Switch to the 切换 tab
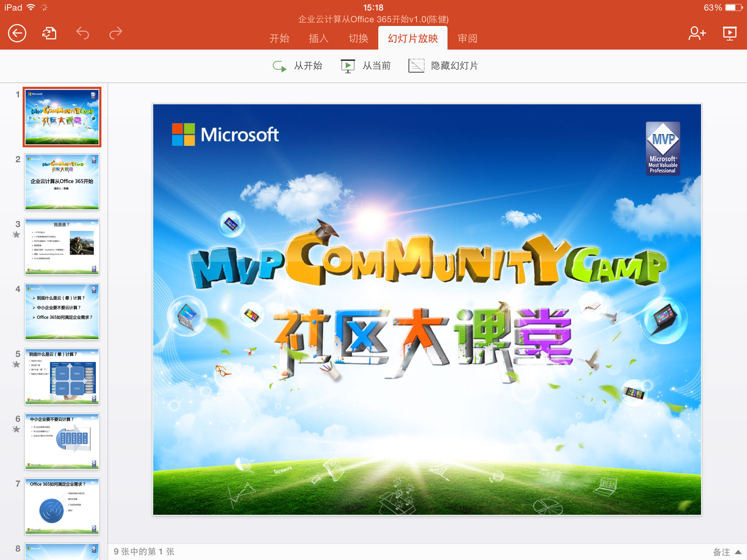 tap(358, 38)
